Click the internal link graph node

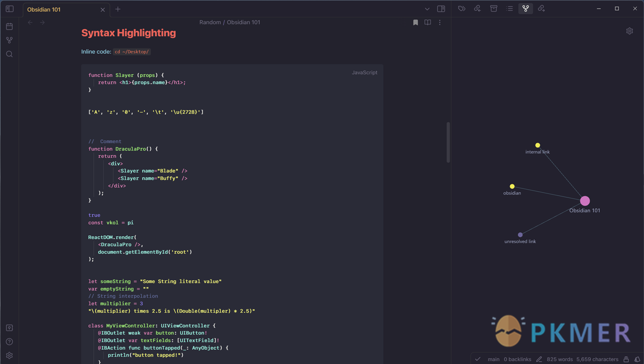point(538,145)
